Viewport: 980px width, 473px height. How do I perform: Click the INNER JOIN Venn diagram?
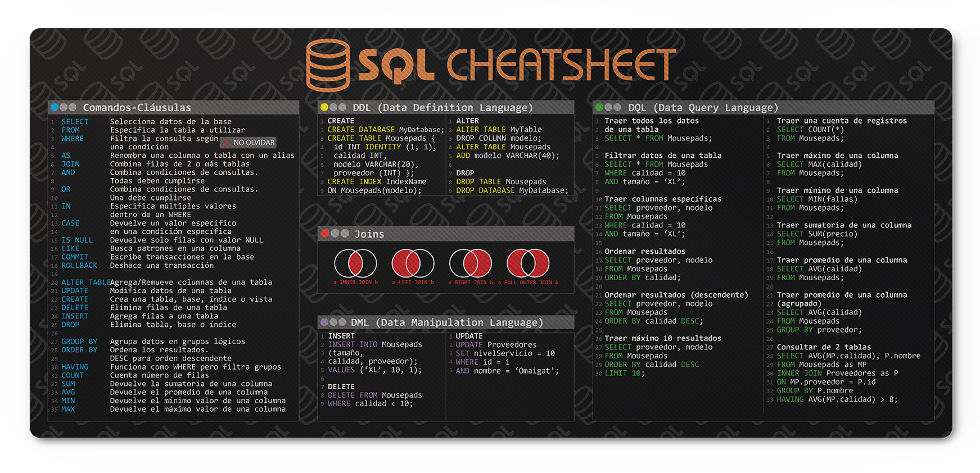click(x=355, y=263)
